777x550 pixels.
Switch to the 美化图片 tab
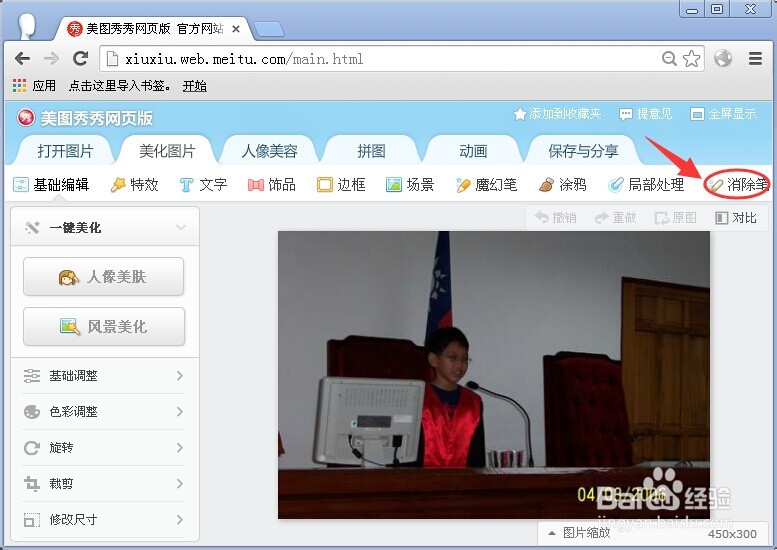point(167,151)
